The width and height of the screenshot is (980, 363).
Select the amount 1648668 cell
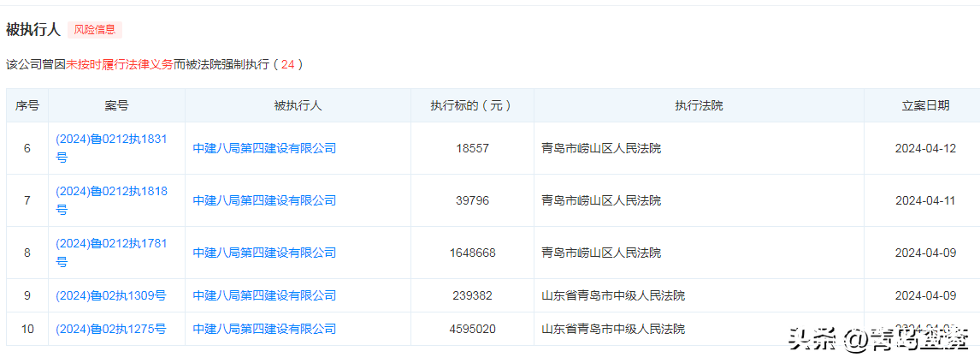(472, 253)
